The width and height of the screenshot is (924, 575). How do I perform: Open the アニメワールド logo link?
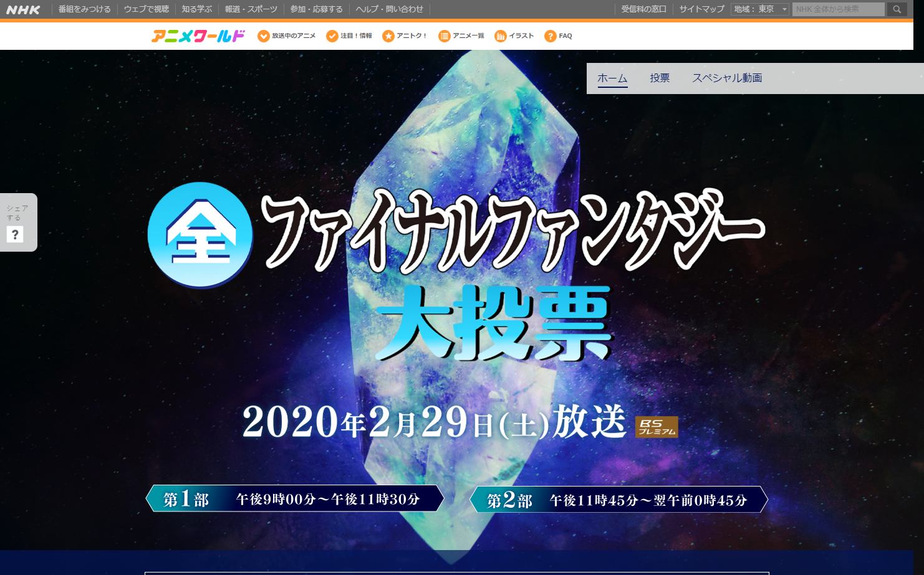click(198, 36)
